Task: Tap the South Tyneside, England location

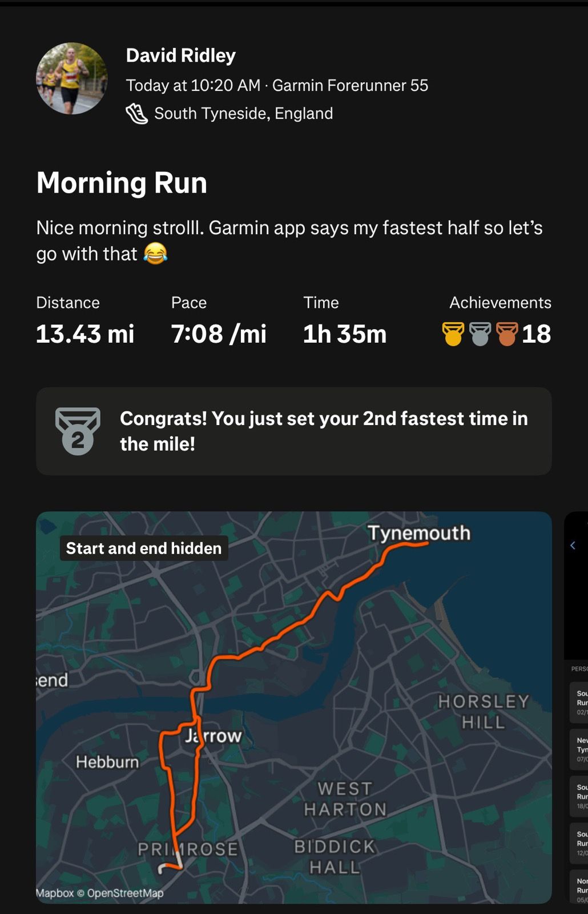Action: (243, 114)
